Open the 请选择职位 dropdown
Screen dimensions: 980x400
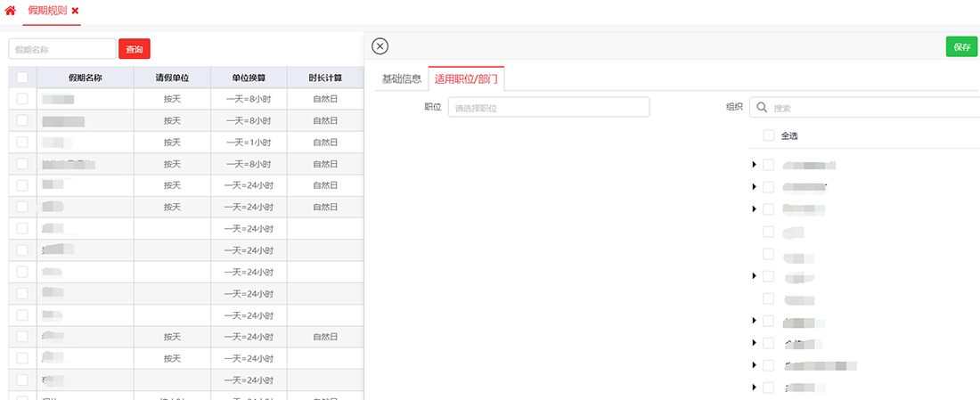pyautogui.click(x=549, y=108)
